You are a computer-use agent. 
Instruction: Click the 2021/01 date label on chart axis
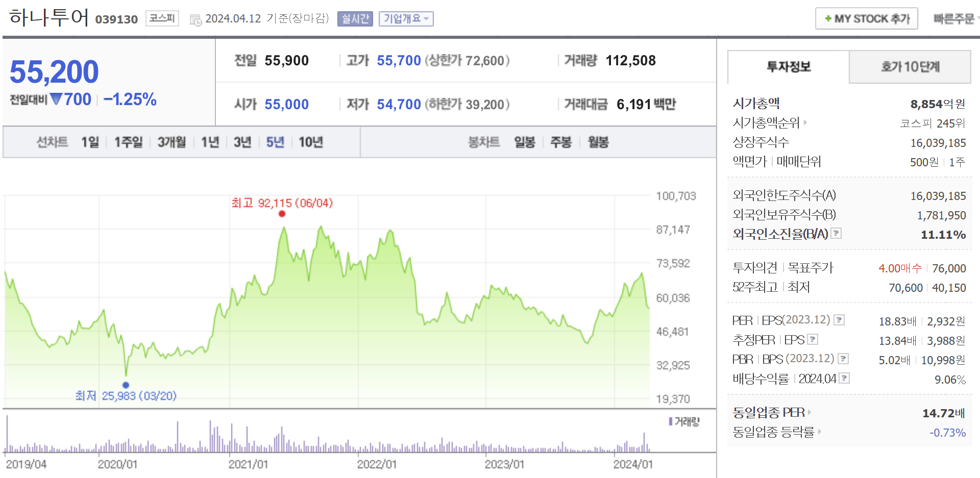coord(248,464)
